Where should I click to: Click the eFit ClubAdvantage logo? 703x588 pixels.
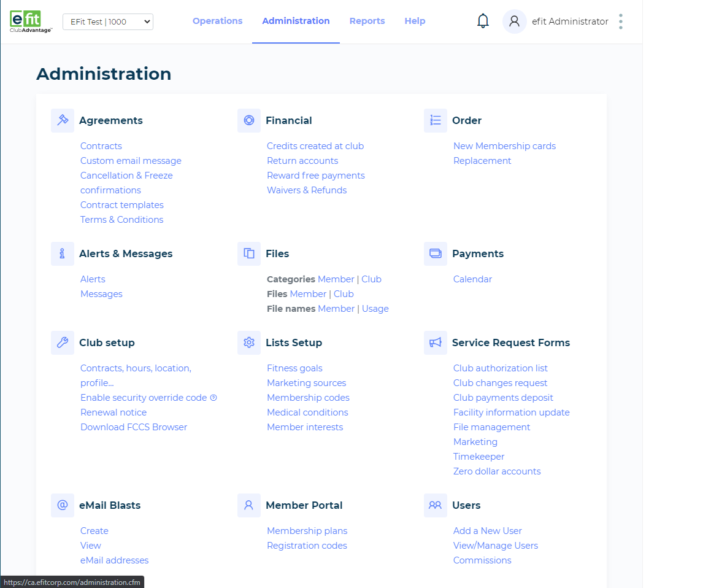coord(31,21)
